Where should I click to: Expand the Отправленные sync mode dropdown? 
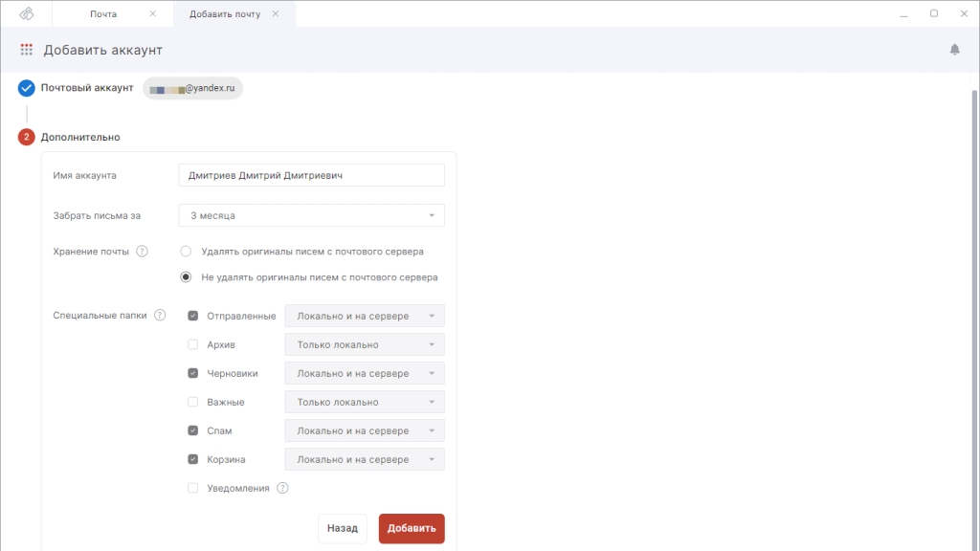pyautogui.click(x=364, y=316)
